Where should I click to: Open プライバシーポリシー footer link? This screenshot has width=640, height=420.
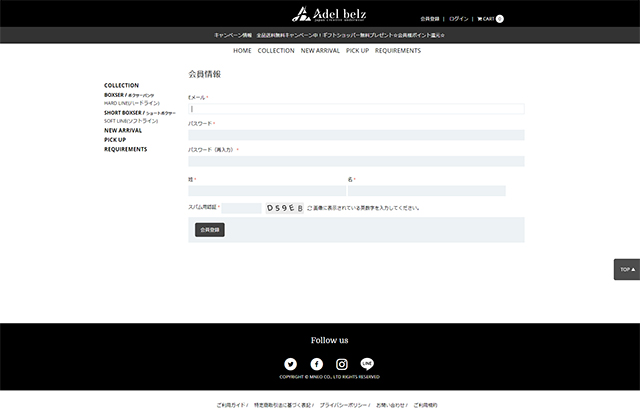click(x=343, y=405)
